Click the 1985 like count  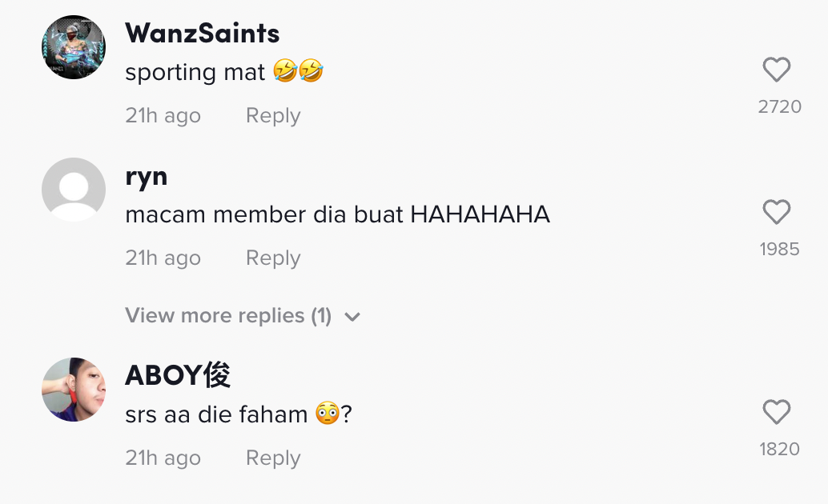779,249
